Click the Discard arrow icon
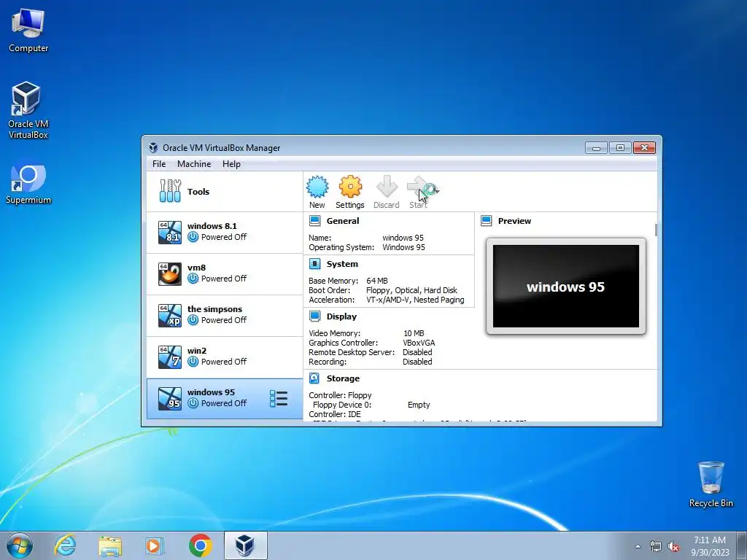 387,187
